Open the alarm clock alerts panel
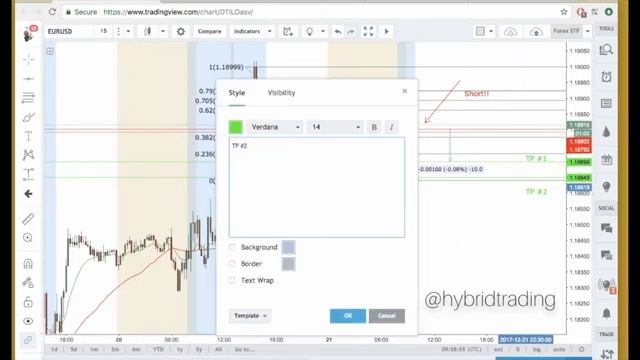 (607, 77)
